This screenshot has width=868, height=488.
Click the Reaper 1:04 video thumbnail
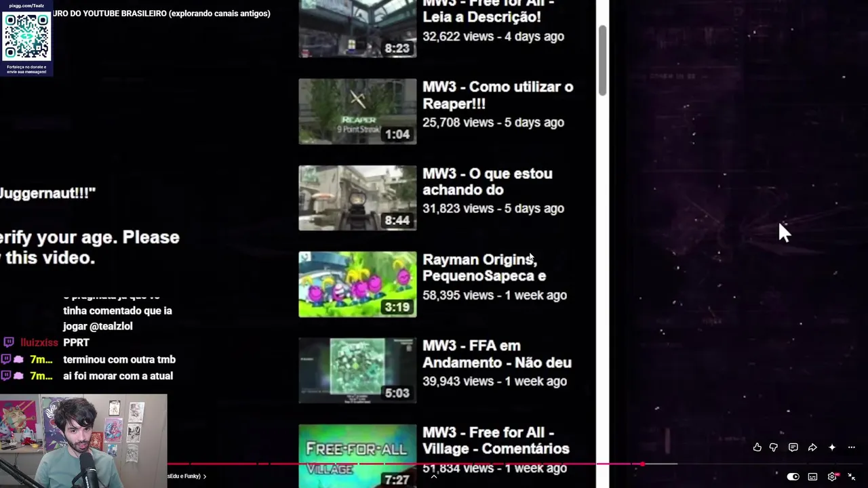357,112
